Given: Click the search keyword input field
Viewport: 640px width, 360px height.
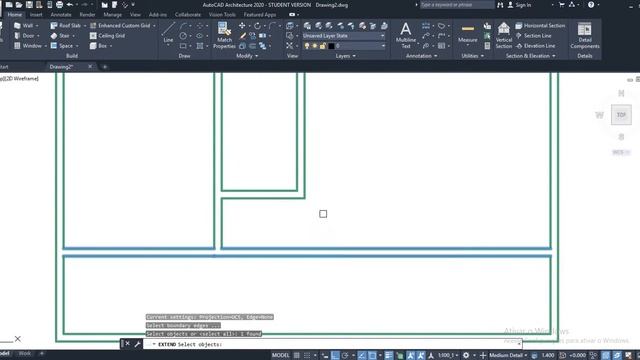Looking at the screenshot, I should [x=457, y=5].
